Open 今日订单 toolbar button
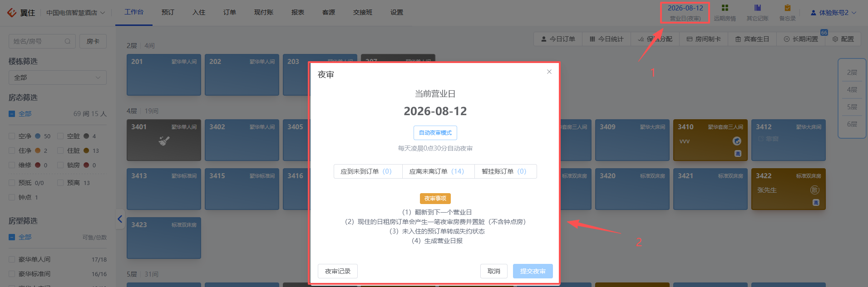868x287 pixels. click(558, 39)
